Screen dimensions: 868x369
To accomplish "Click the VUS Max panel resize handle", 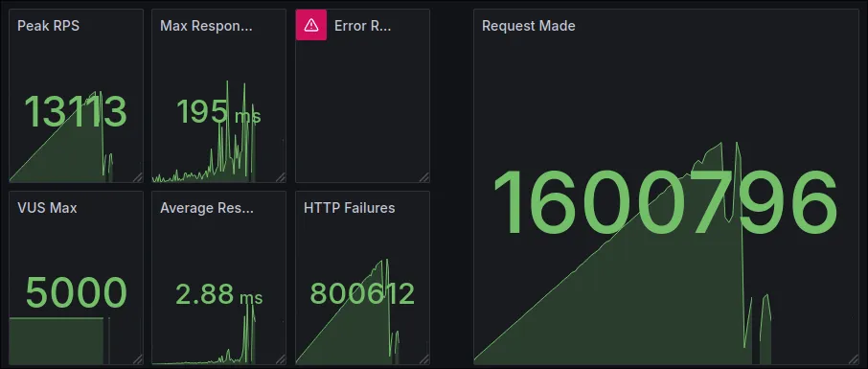I will tap(138, 359).
